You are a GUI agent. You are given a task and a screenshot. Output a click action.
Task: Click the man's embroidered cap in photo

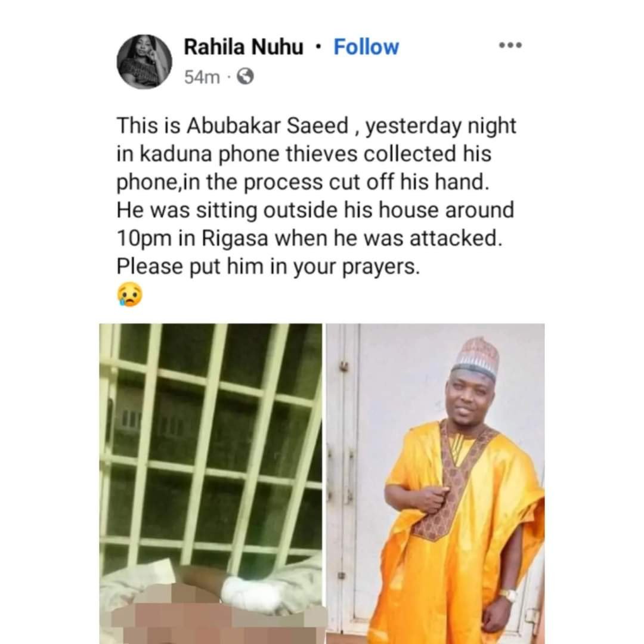[x=475, y=355]
